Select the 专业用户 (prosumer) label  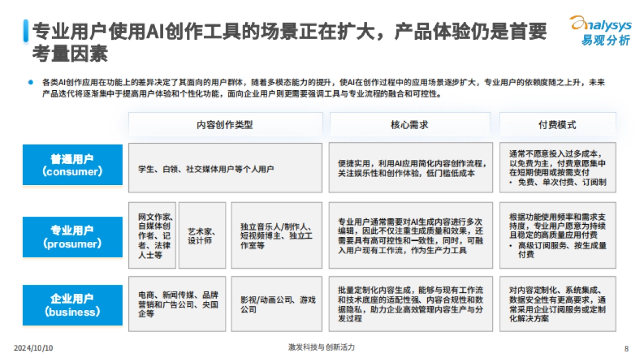(x=73, y=237)
